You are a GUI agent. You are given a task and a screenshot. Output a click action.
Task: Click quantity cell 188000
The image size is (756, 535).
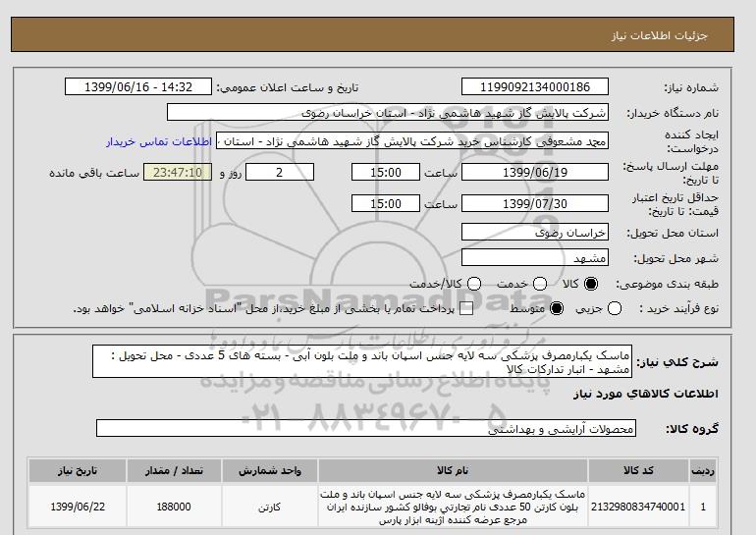coord(174,507)
